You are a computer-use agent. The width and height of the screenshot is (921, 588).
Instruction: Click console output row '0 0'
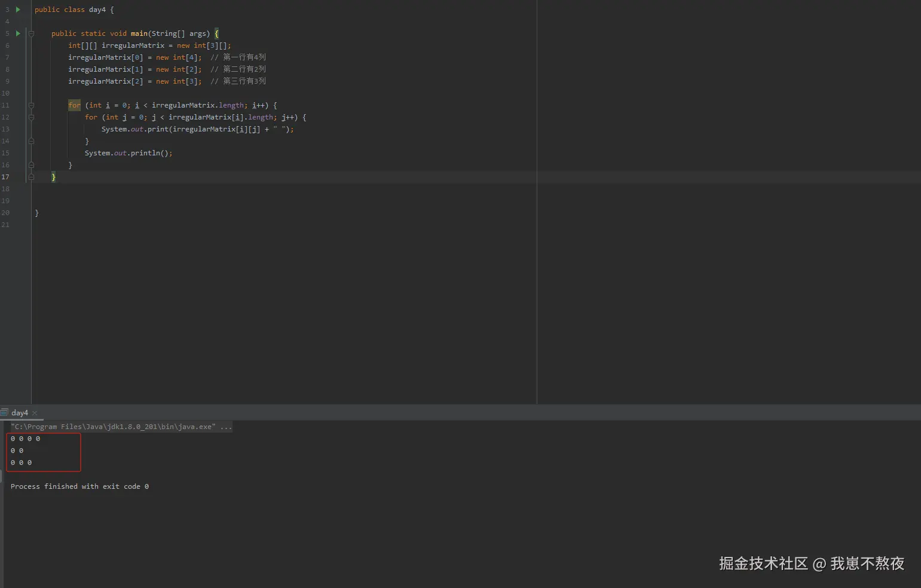point(17,451)
